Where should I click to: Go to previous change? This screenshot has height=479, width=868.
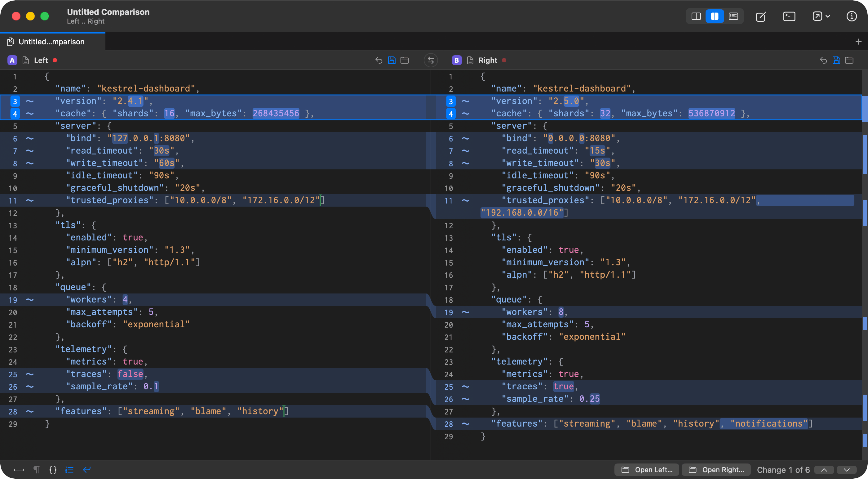(x=824, y=470)
